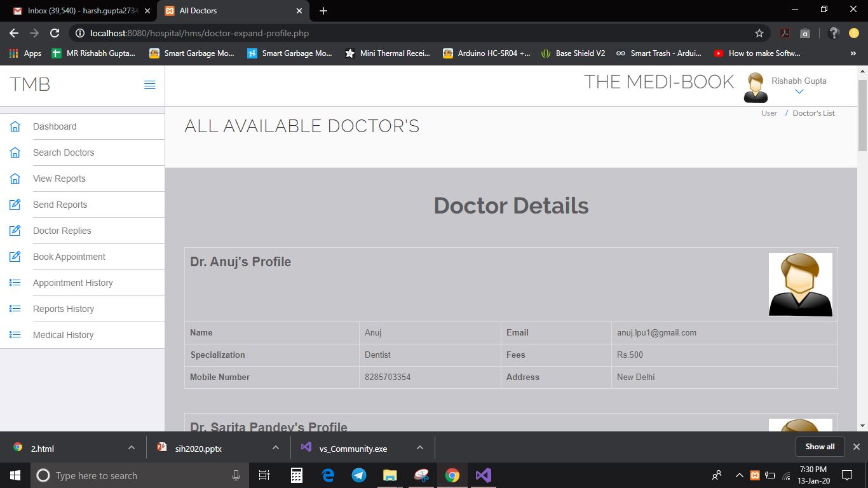The image size is (868, 488).
Task: Open Send Reports in sidebar
Action: [x=60, y=205]
